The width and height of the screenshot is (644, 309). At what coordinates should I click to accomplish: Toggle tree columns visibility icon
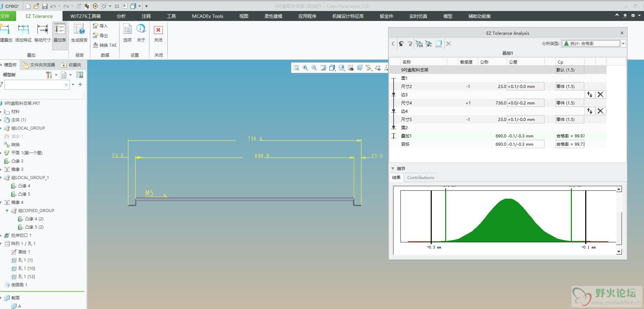click(x=79, y=75)
